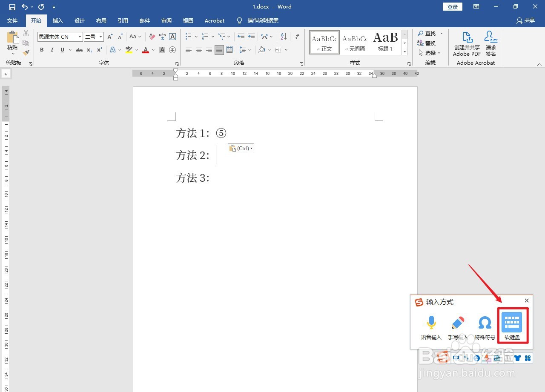The height and width of the screenshot is (392, 545).
Task: Switch to the 设计 (Design) tab
Action: (79, 20)
